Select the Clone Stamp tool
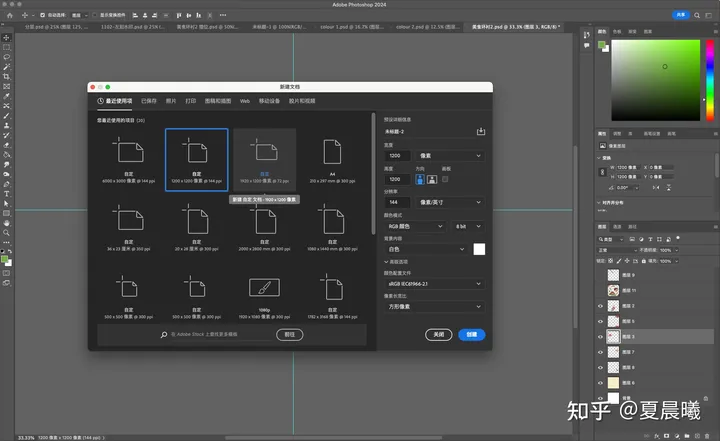Screen dimensions: 720x441 [x=6, y=125]
